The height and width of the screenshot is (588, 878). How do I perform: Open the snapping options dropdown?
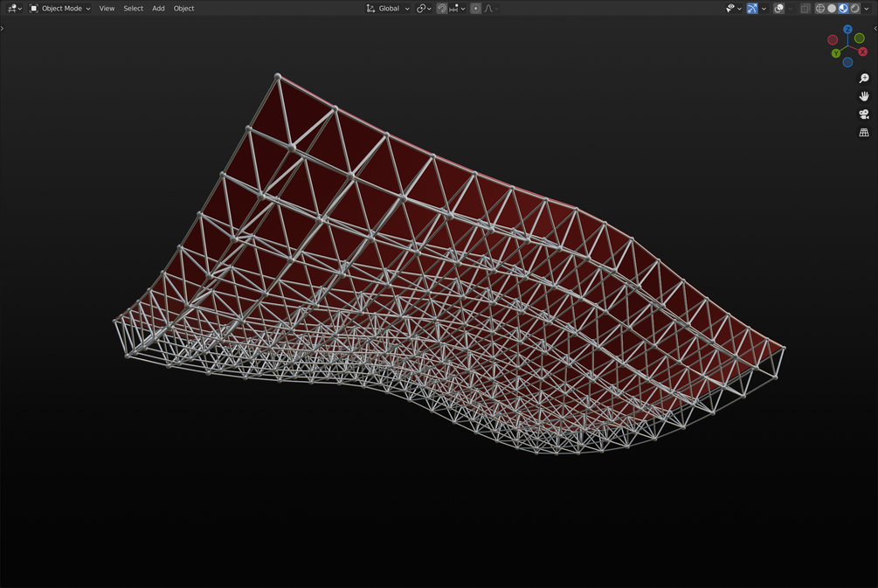(458, 9)
